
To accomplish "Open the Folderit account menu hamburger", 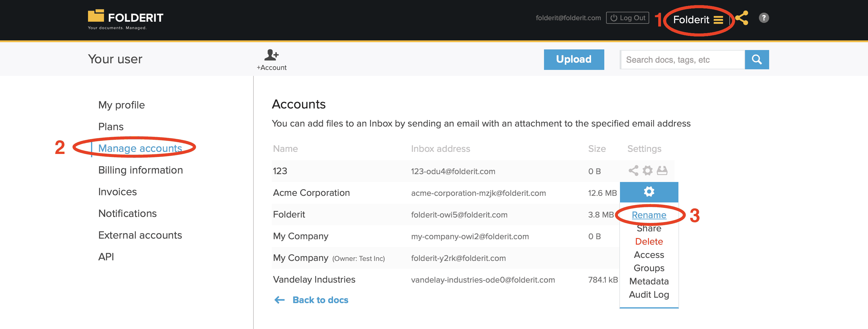I will 718,20.
